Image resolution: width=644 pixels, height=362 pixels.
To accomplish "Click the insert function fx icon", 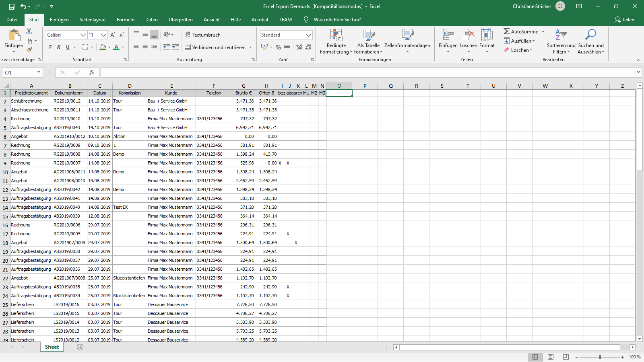I will click(x=92, y=72).
